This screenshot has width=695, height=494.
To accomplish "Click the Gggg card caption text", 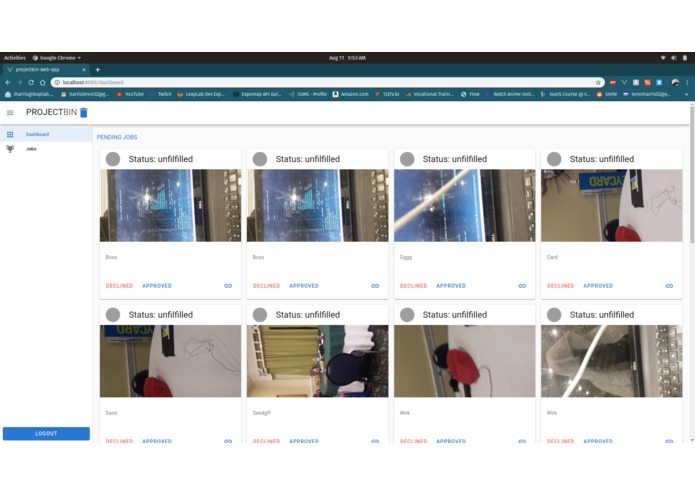I will (x=406, y=257).
